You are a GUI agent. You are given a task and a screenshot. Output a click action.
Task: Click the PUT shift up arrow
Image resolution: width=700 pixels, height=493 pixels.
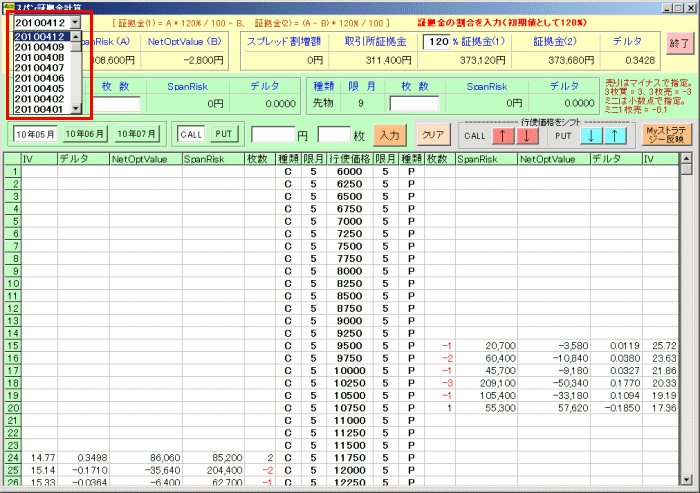pyautogui.click(x=616, y=136)
